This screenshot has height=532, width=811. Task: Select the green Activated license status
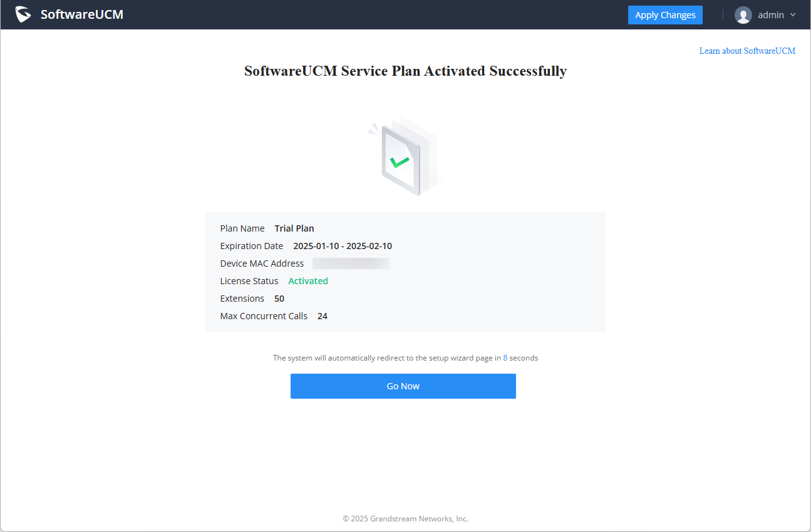[x=308, y=281]
